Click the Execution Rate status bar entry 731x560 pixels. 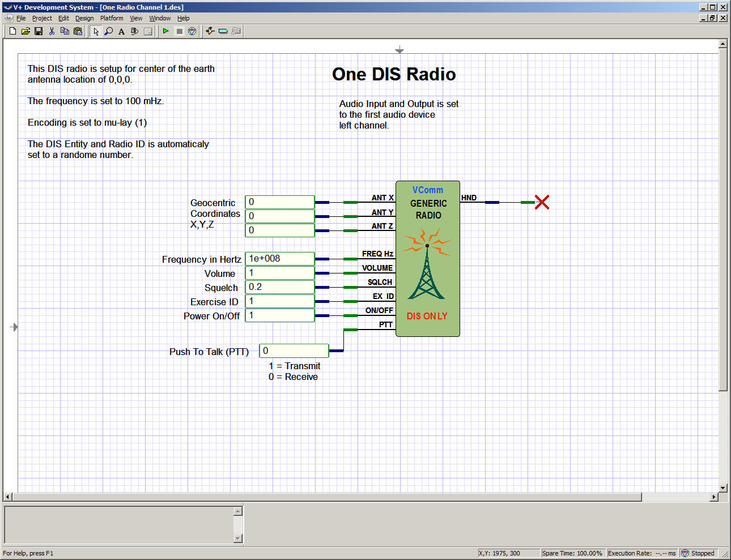pyautogui.click(x=642, y=553)
